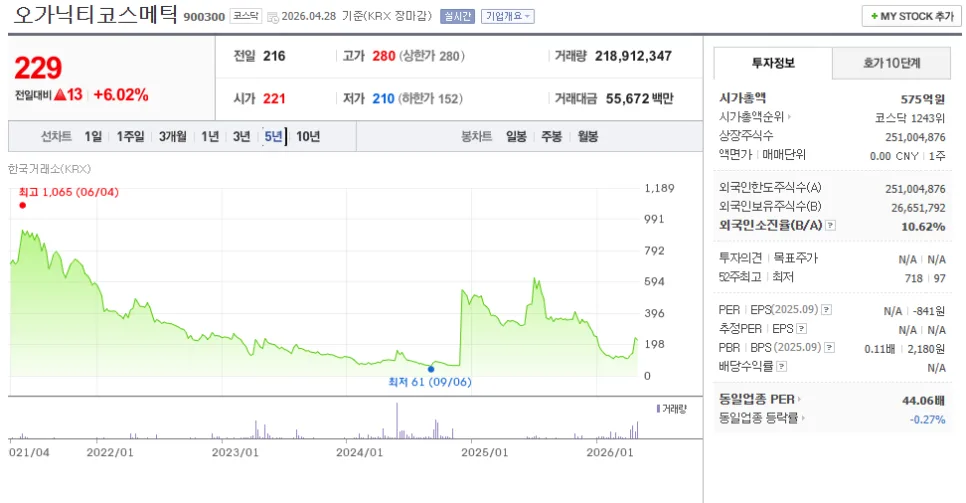Image resolution: width=966 pixels, height=503 pixels.
Task: Click help icon next to BPS(2025.09)
Action: (x=830, y=348)
